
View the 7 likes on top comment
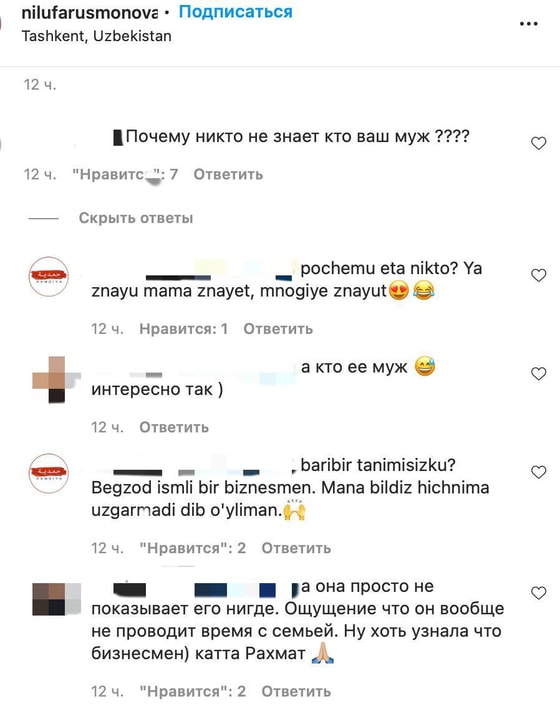tap(125, 174)
